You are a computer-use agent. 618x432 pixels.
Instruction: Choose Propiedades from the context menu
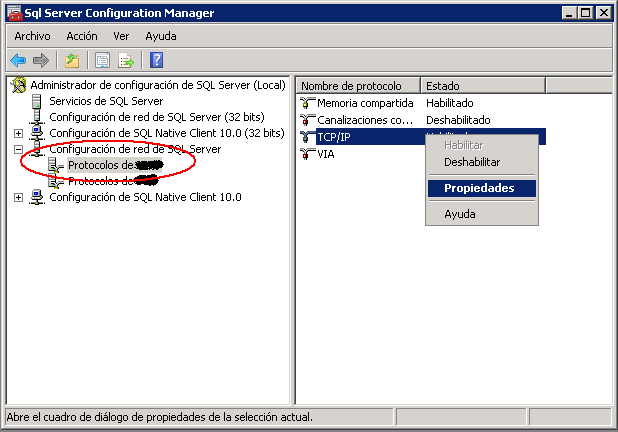point(482,188)
